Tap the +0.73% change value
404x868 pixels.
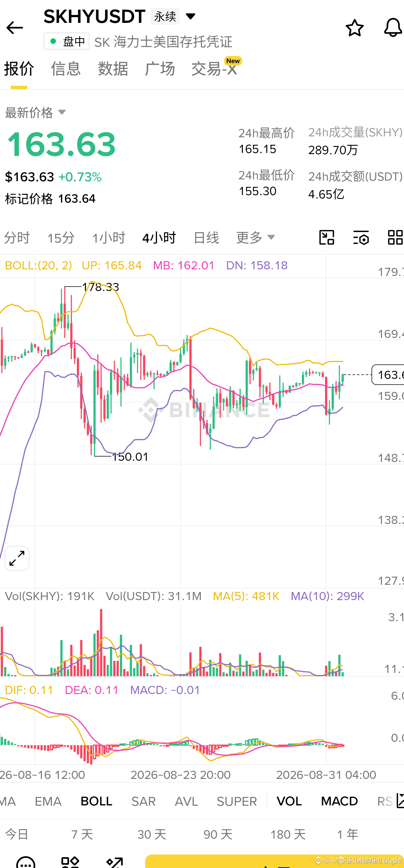pos(80,177)
